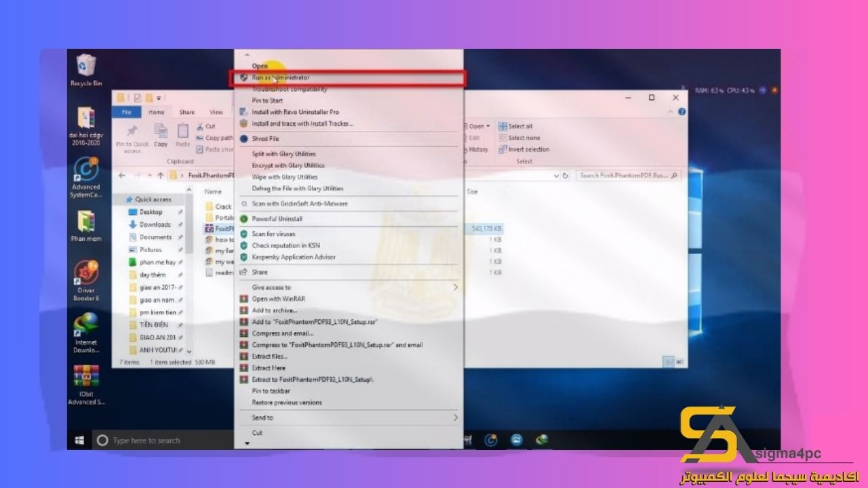Choose Encrypt with Glary Utilities
This screenshot has width=868, height=488.
point(288,165)
